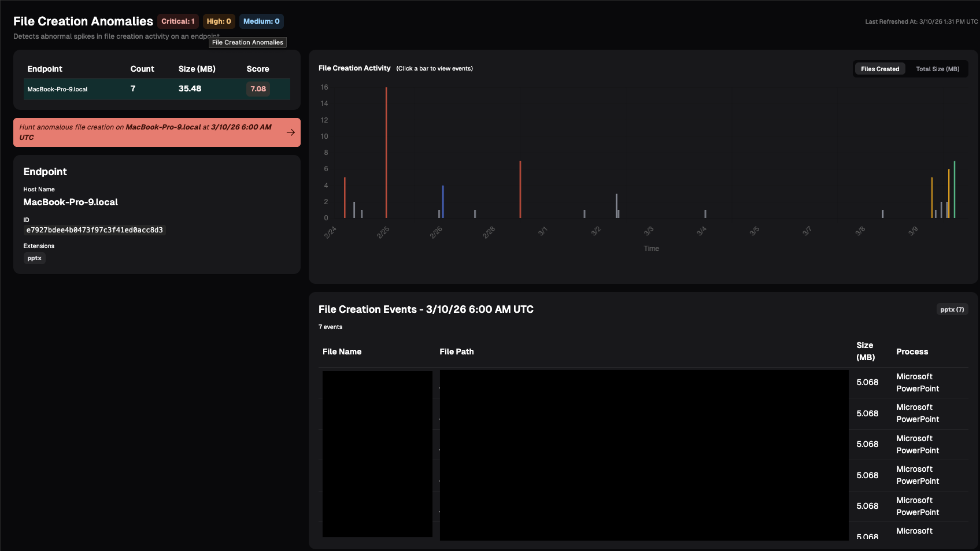The image size is (980, 551).
Task: Click the first event row's 5.068 size
Action: point(867,382)
